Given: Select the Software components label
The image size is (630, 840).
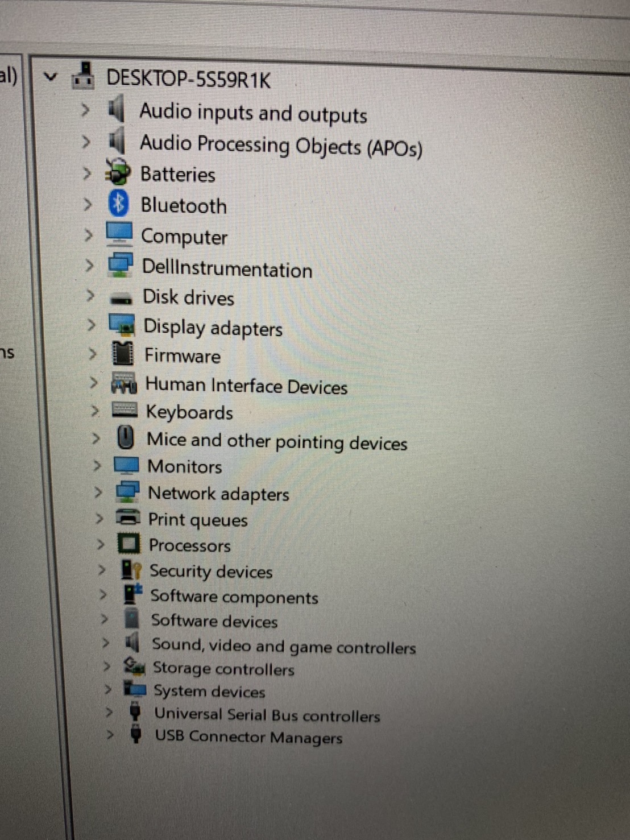Looking at the screenshot, I should [234, 597].
